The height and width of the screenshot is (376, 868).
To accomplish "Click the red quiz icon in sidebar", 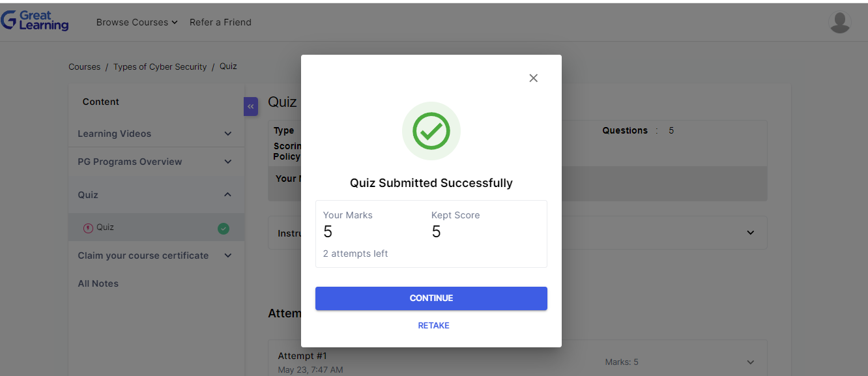I will [88, 228].
